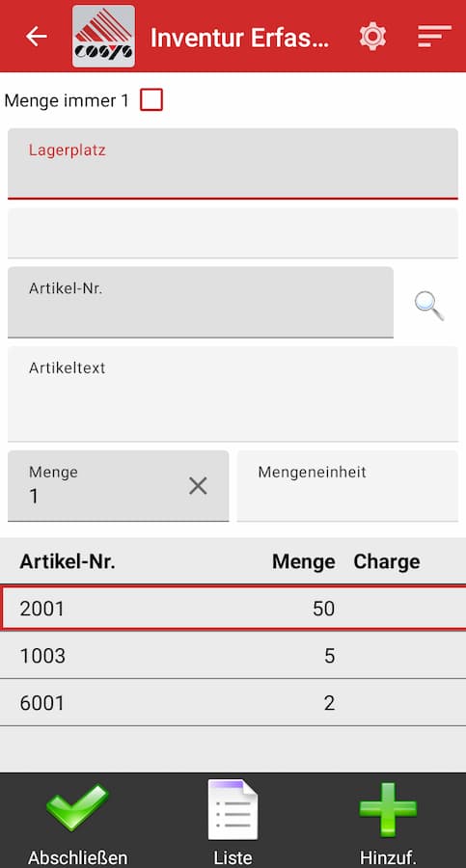Sort by the Menge column header
The height and width of the screenshot is (868, 466).
point(304,561)
